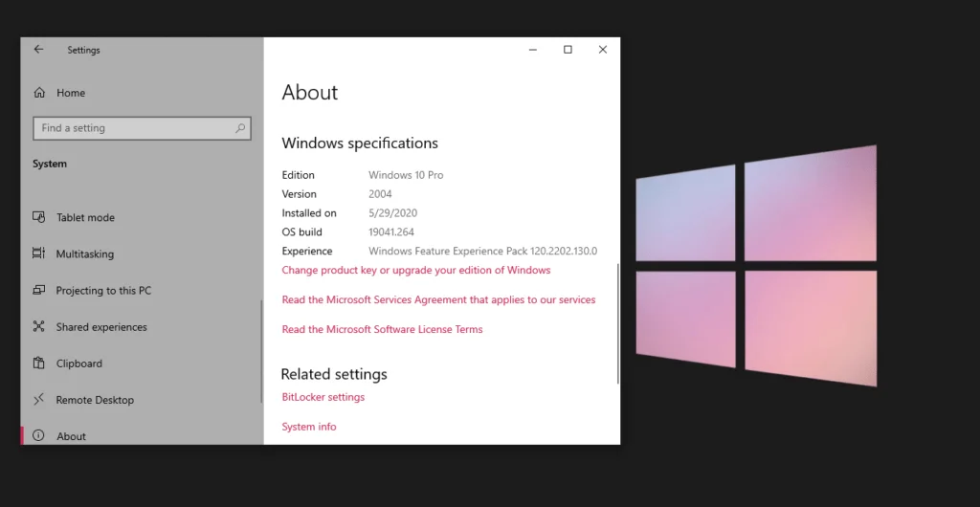Click the 'Windows specifications' heading
The image size is (980, 507).
(x=360, y=143)
